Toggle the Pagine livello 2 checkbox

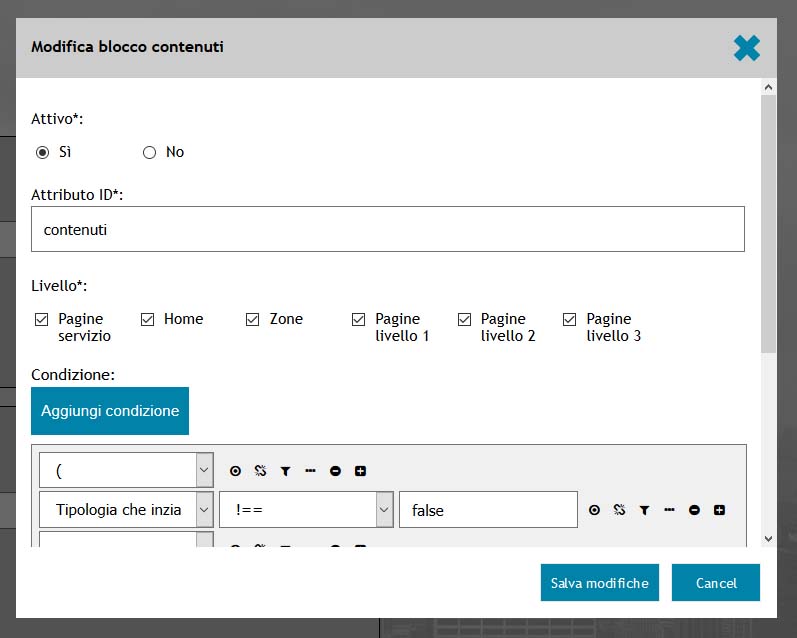click(x=464, y=319)
